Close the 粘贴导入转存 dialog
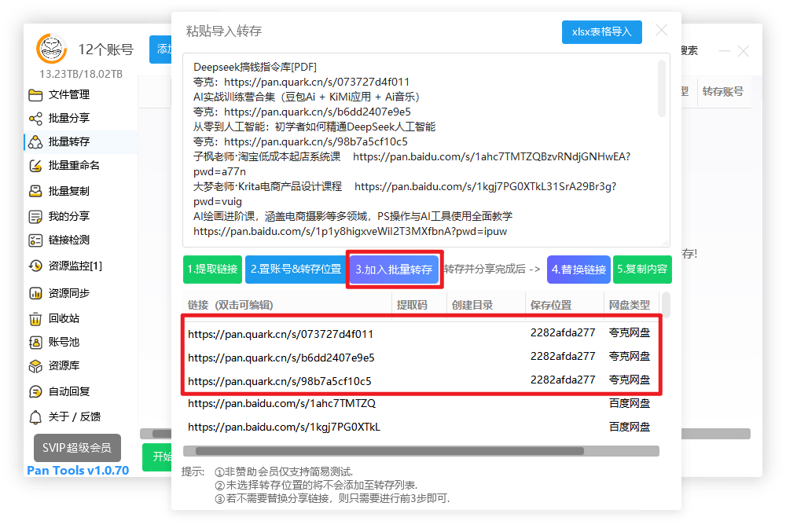 (662, 31)
